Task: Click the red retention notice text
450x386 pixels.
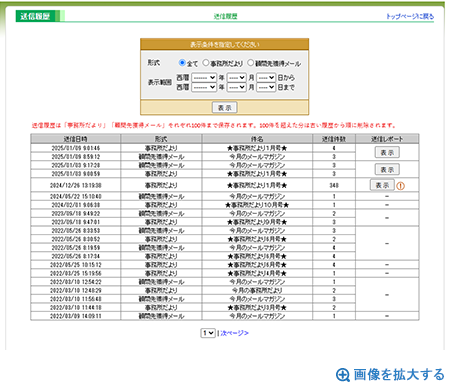Action: 214,125
